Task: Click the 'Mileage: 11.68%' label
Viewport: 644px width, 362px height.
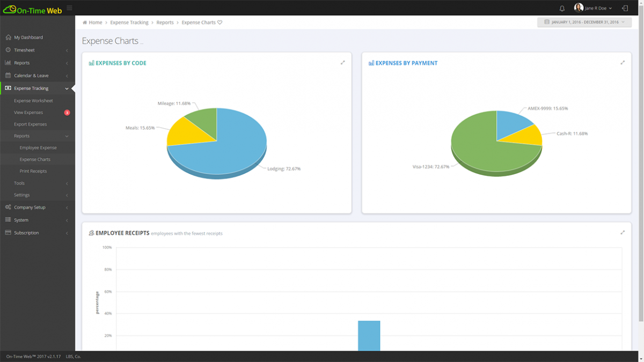Action: pyautogui.click(x=174, y=103)
